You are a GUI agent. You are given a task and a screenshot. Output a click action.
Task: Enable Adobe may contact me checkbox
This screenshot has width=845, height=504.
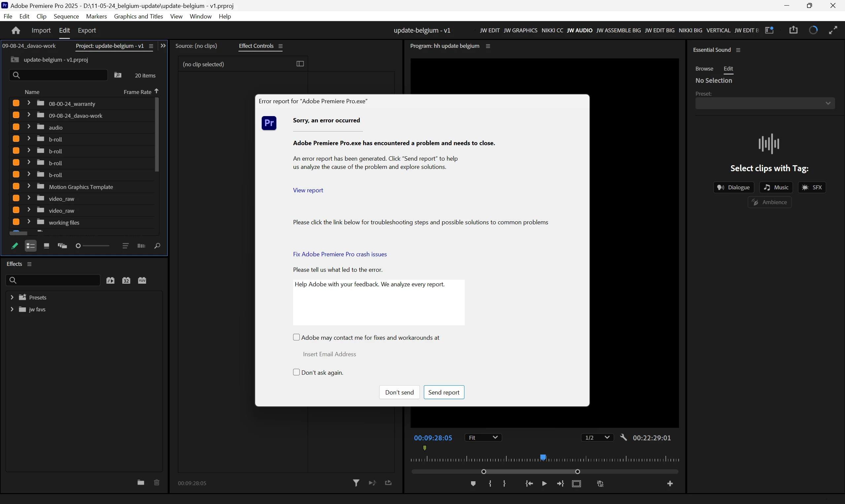pos(296,337)
